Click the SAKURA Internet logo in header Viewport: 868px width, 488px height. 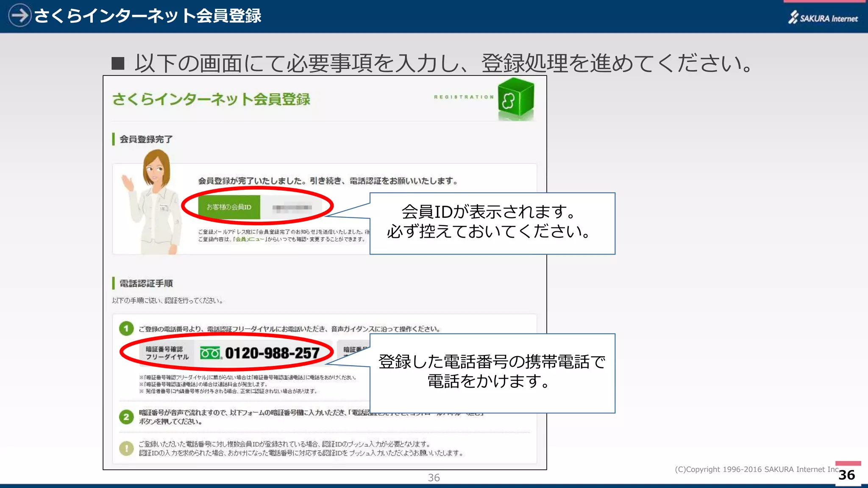pyautogui.click(x=823, y=17)
